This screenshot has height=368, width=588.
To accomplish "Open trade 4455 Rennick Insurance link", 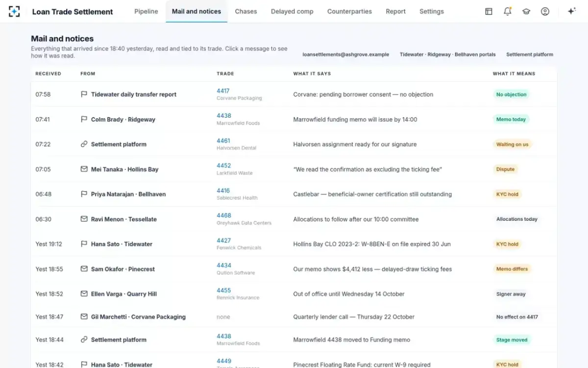I will click(224, 290).
